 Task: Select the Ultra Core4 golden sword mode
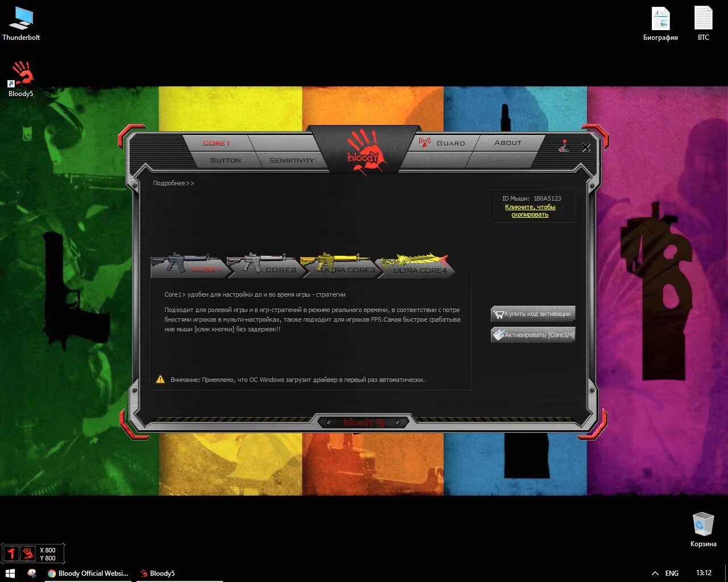(416, 265)
